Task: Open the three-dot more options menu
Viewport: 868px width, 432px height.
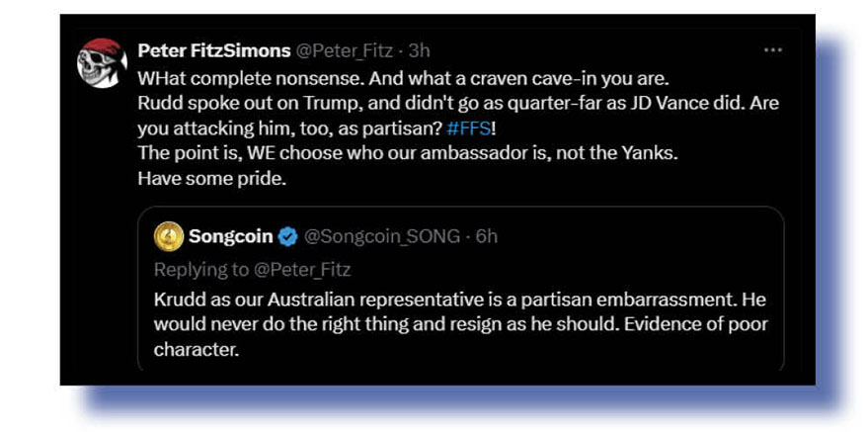Action: pos(773,50)
